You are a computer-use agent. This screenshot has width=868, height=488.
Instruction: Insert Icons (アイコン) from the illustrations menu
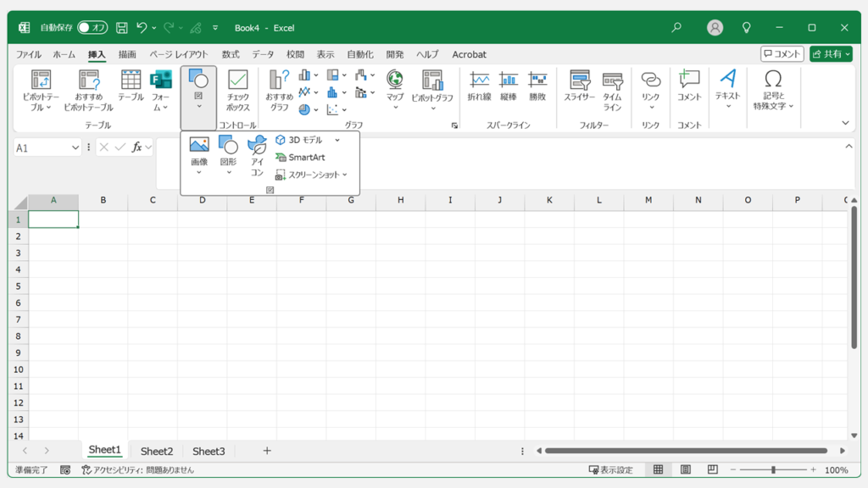tap(258, 156)
